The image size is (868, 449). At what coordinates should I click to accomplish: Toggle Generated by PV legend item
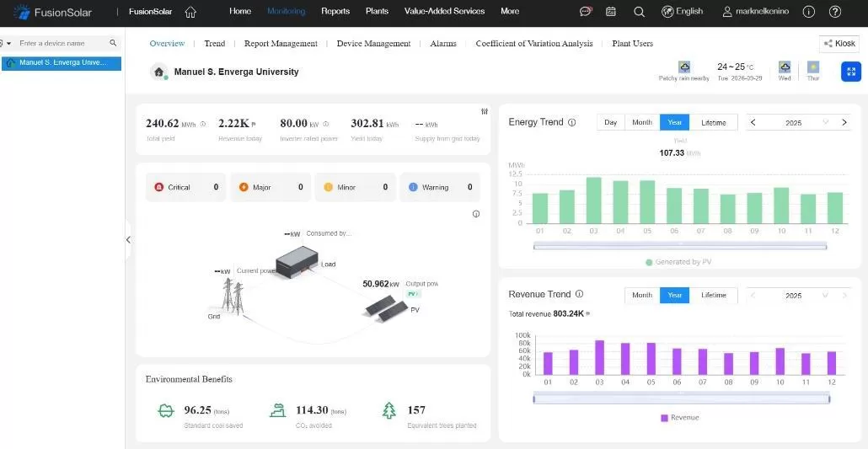[678, 262]
